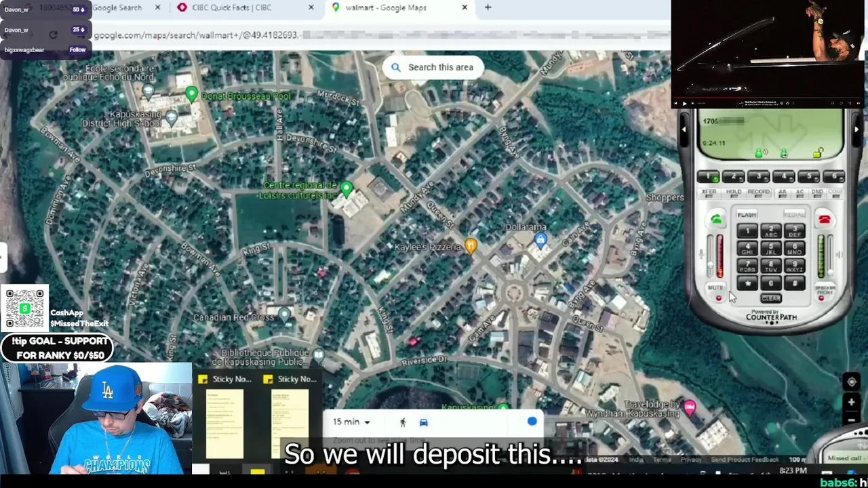Choose the driving travel mode icon

(x=424, y=422)
